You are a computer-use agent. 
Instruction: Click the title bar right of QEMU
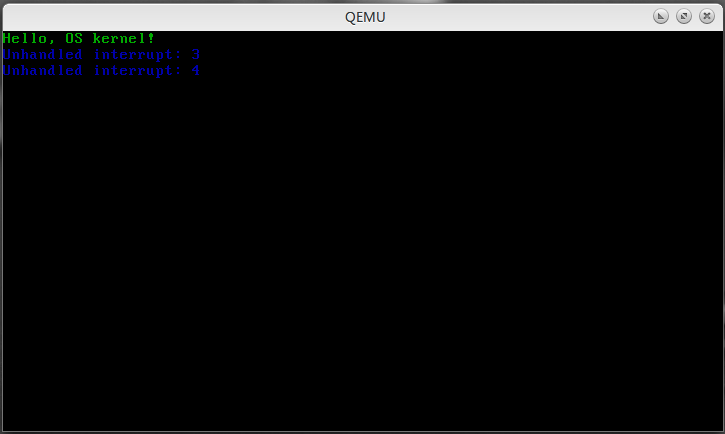click(x=518, y=17)
